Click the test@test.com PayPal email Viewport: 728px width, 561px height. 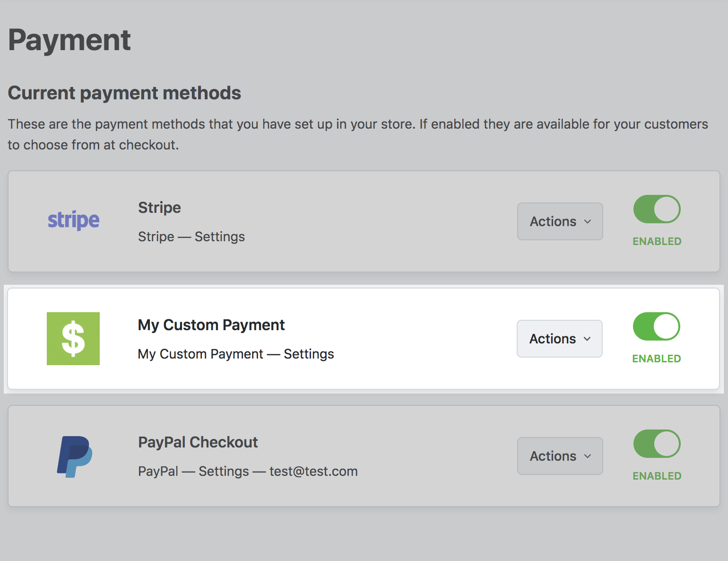313,471
